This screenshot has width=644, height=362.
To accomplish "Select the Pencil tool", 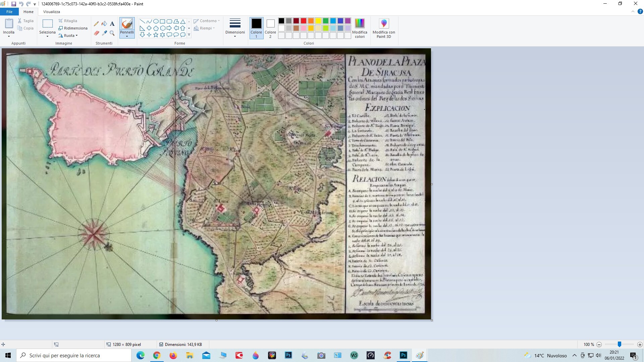I will click(96, 23).
